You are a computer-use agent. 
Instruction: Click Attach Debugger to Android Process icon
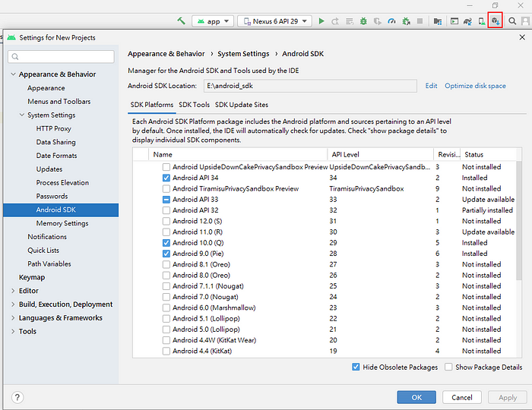tap(406, 21)
